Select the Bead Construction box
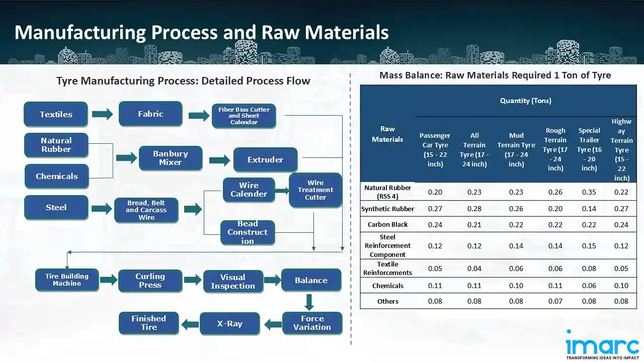This screenshot has height=362, width=644. [248, 232]
